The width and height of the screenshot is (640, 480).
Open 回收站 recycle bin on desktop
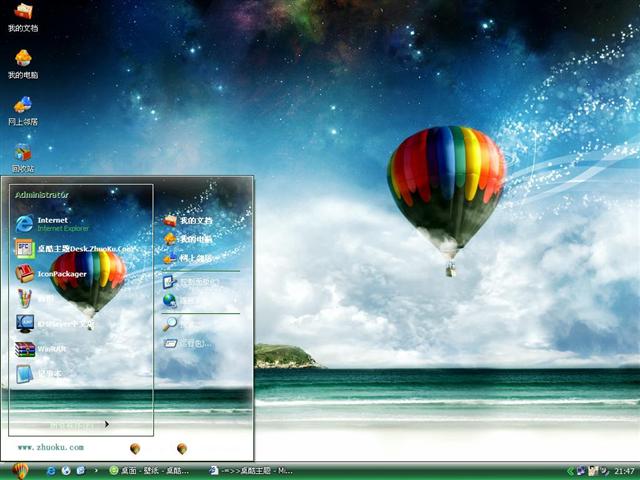pyautogui.click(x=23, y=158)
